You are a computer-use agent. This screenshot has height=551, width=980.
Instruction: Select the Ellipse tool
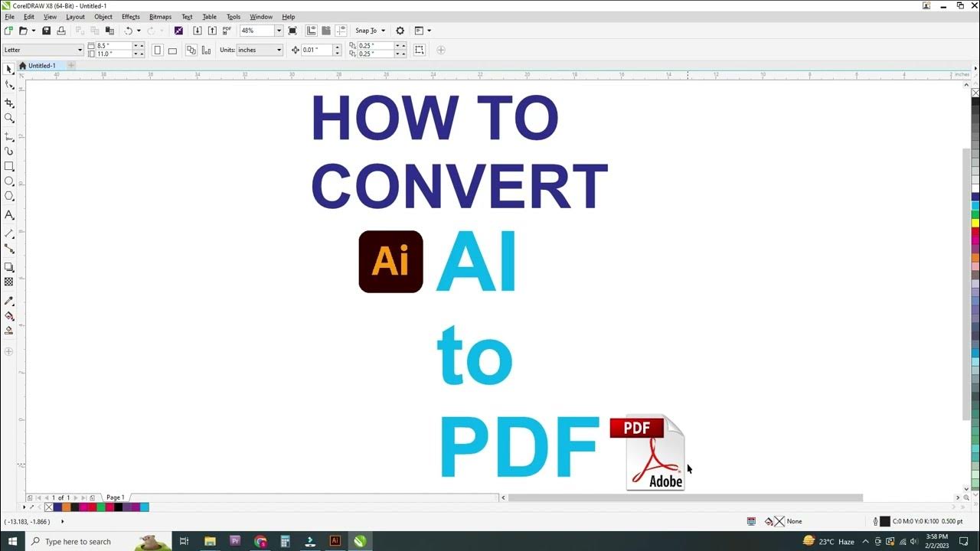point(9,181)
